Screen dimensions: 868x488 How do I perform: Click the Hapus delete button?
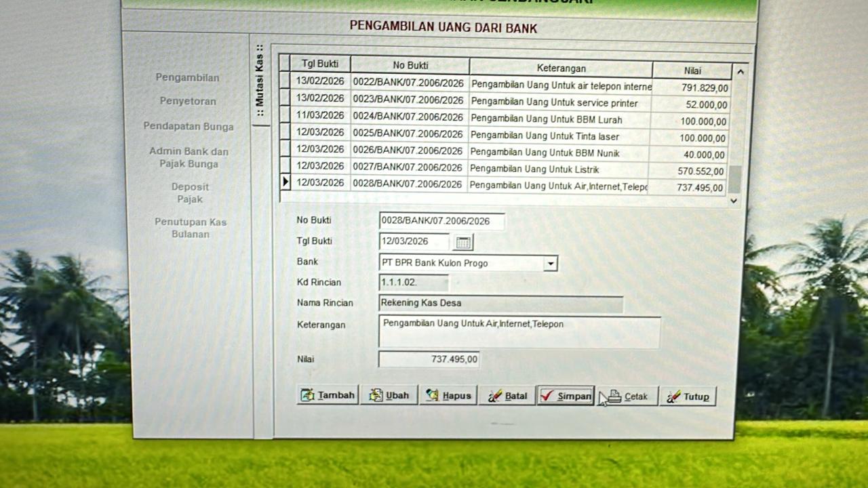click(x=448, y=396)
